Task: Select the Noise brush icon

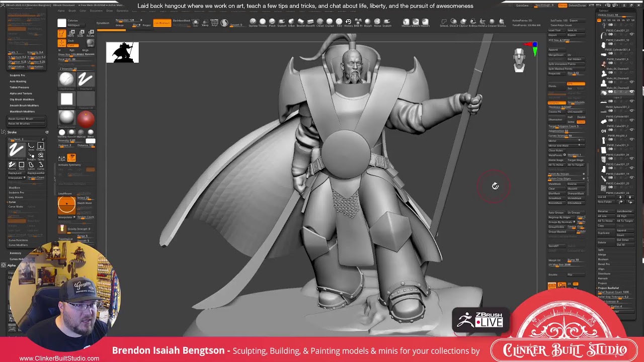Action: 377,22
